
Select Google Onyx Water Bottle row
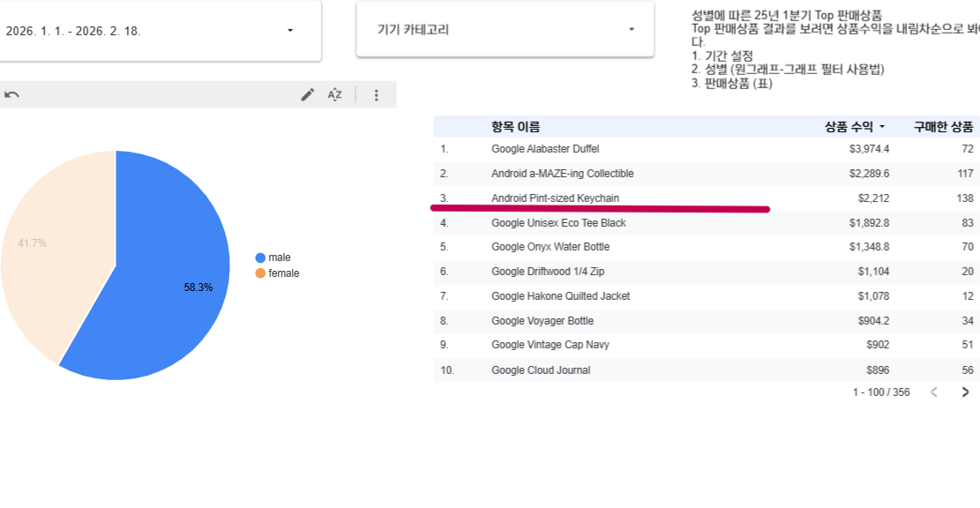707,247
